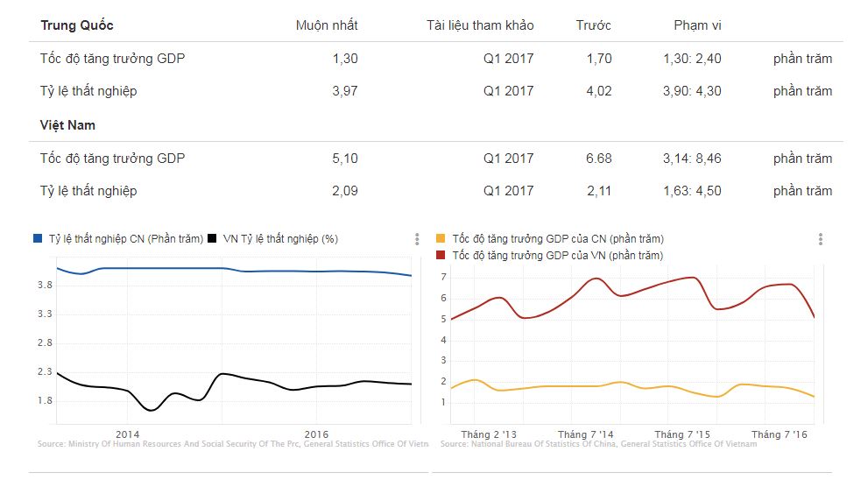
Task: Click the 'Tháng 7 '15' x-axis label
Action: coord(682,434)
